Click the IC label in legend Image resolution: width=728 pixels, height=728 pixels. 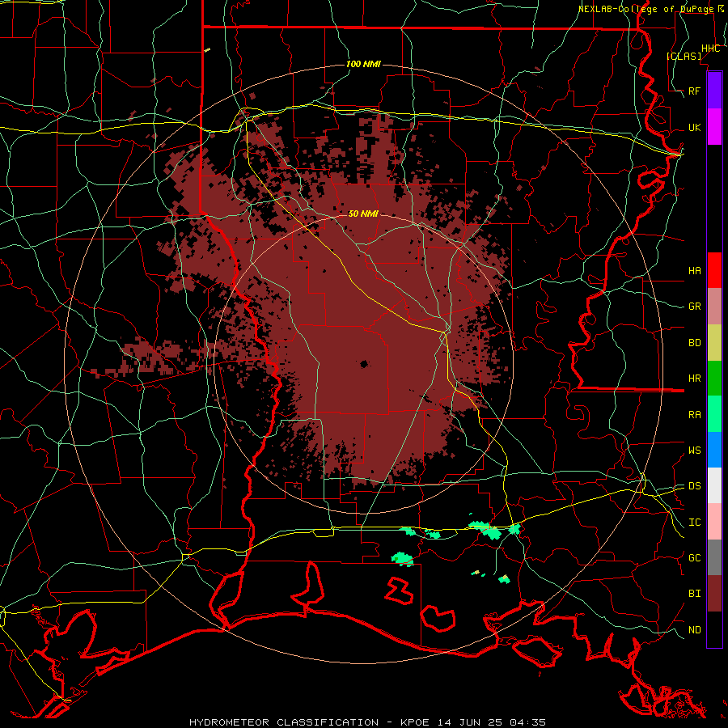point(694,523)
